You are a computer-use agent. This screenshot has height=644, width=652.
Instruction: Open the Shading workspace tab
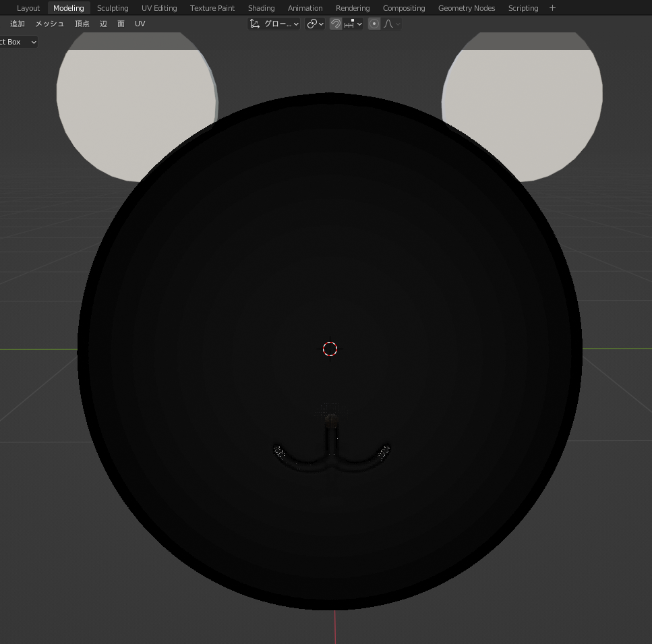coord(262,8)
